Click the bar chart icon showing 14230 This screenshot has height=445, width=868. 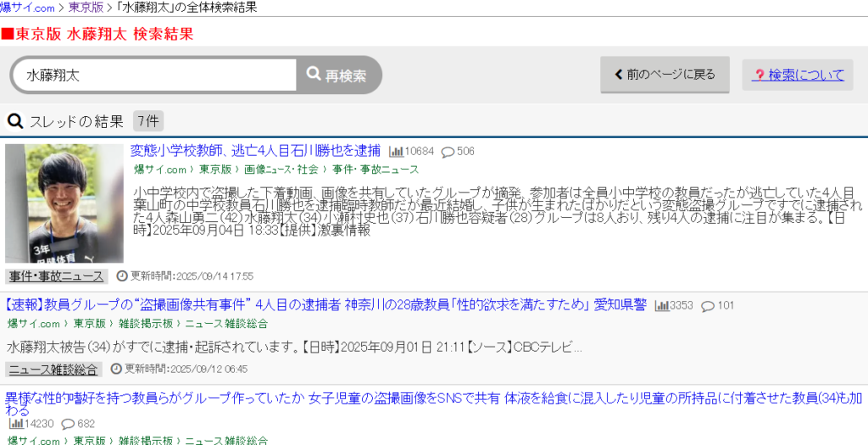click(16, 424)
